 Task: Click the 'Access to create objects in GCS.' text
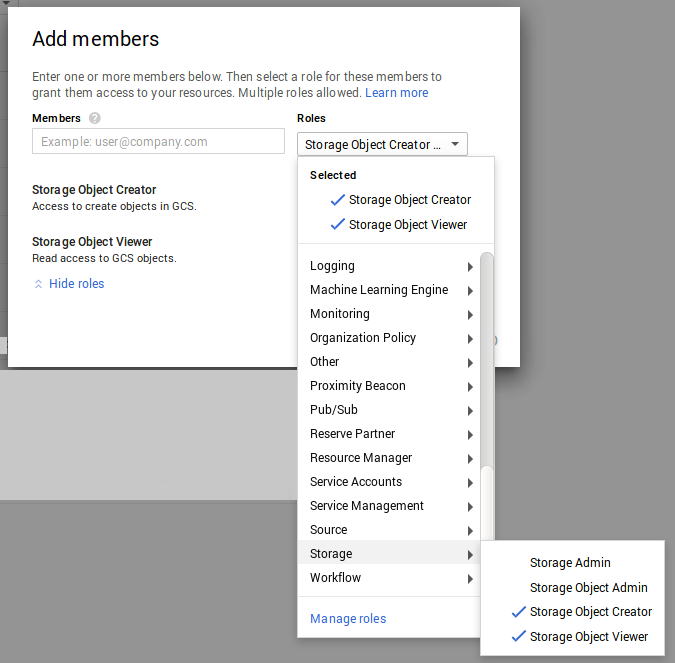point(114,207)
